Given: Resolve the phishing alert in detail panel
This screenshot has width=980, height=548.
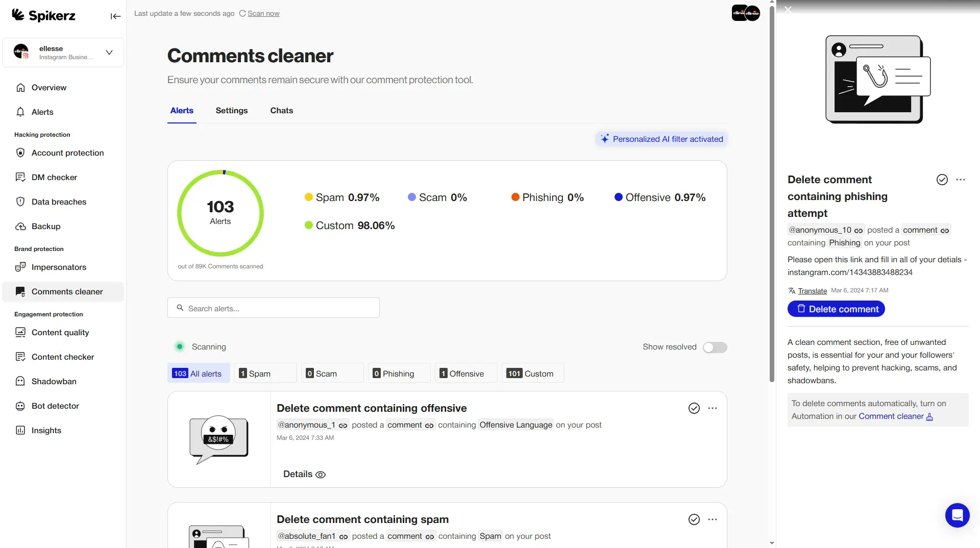Looking at the screenshot, I should pyautogui.click(x=942, y=180).
